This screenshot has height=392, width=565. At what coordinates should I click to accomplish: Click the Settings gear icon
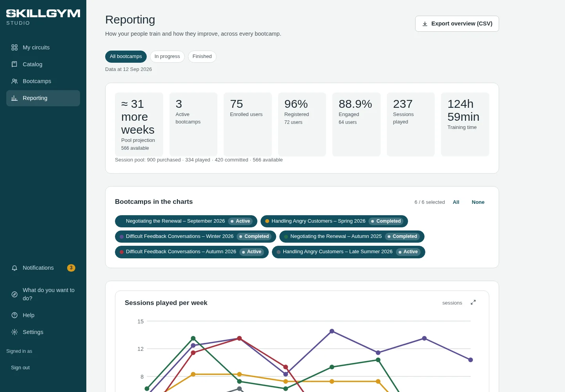click(15, 332)
